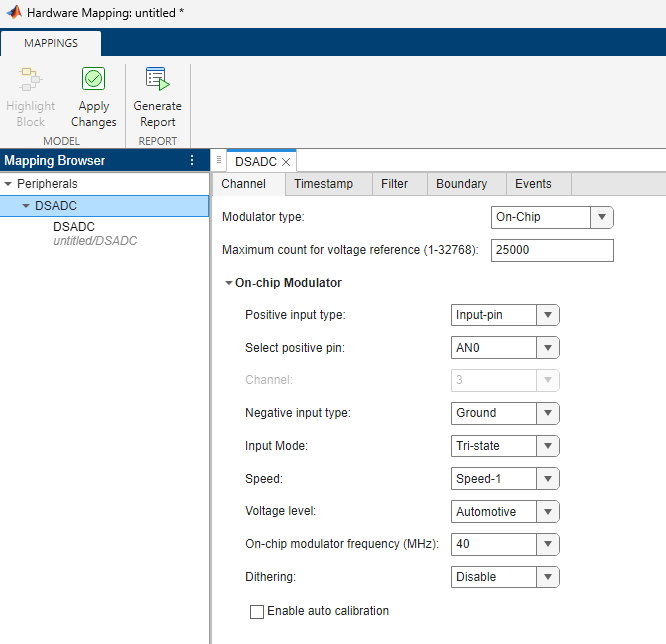Click the Generate Report icon
Viewport: 666px width, 644px height.
pyautogui.click(x=157, y=81)
